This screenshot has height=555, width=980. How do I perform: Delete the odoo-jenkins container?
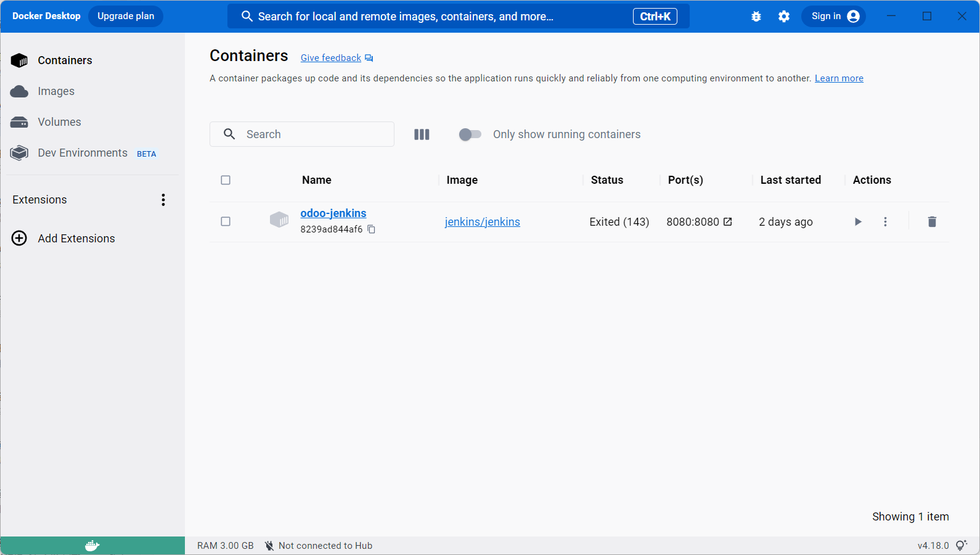point(932,222)
